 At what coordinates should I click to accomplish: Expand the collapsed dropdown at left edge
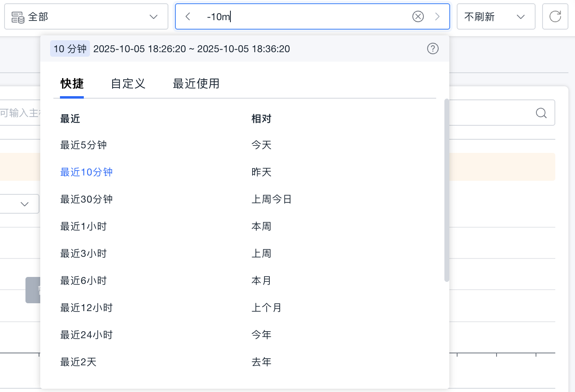[x=24, y=204]
